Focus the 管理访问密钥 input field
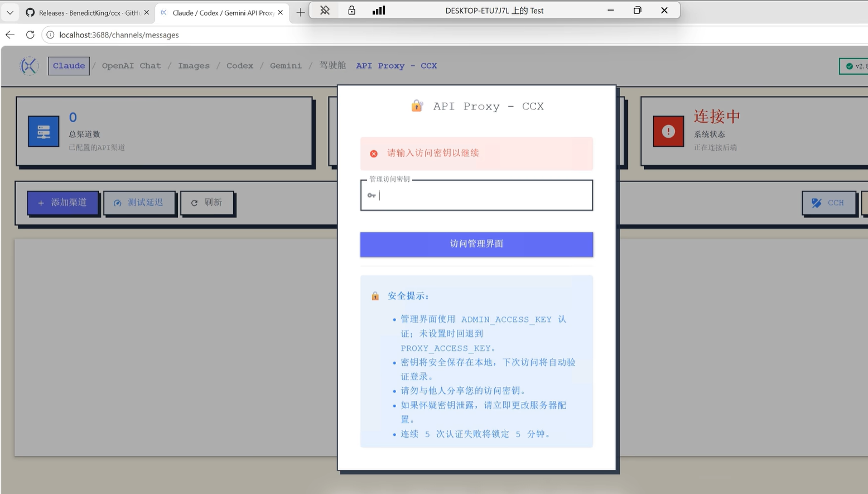The image size is (868, 494). [476, 195]
